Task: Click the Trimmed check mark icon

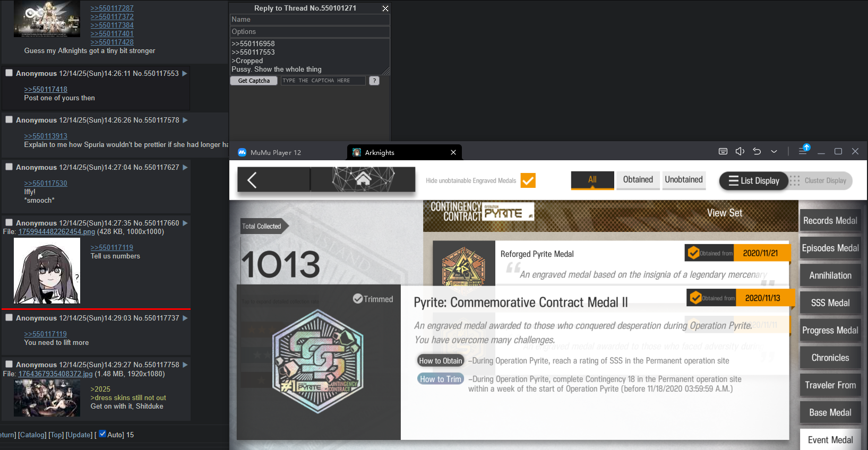Action: coord(358,299)
